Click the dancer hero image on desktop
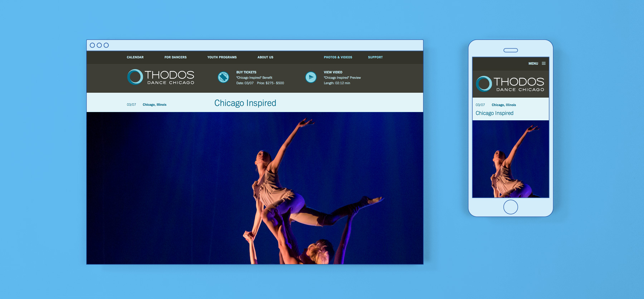The image size is (644, 299). (255, 188)
